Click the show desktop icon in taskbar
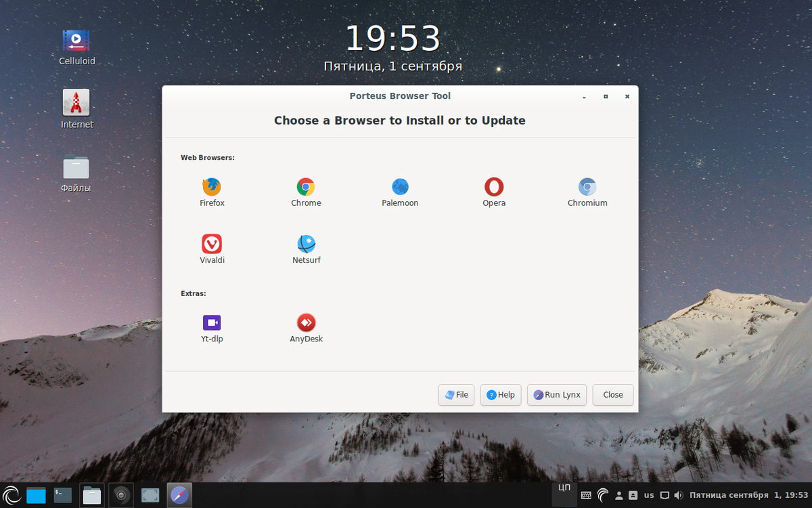The width and height of the screenshot is (812, 508). (36, 496)
